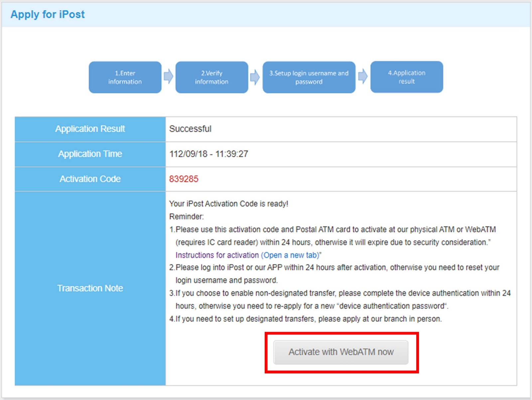Click note 2 about logging into iPost
Viewport: 532px width, 400px height.
[334, 274]
